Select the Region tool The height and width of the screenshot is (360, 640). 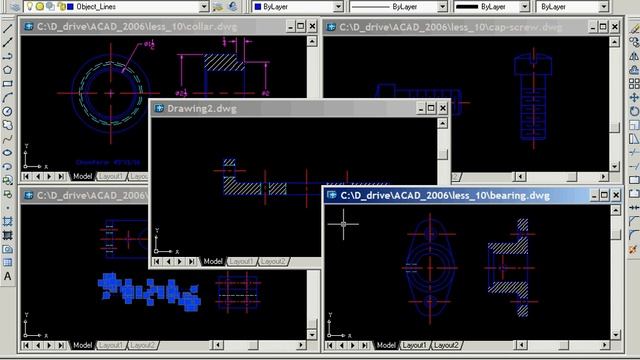(7, 249)
